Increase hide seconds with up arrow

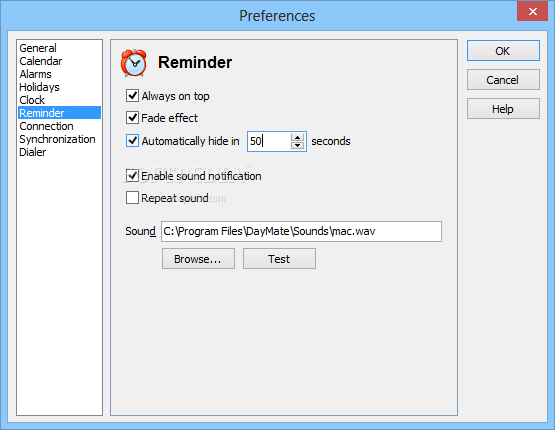298,138
